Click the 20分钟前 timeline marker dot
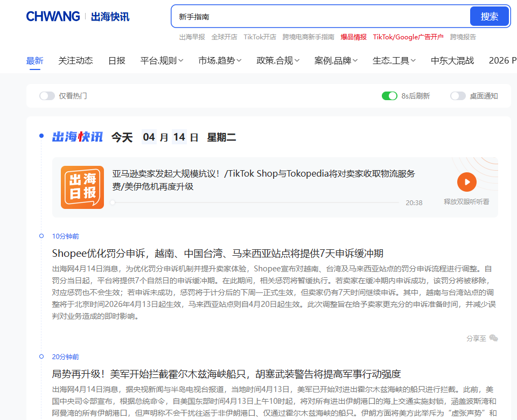This screenshot has height=420, width=517. click(41, 356)
